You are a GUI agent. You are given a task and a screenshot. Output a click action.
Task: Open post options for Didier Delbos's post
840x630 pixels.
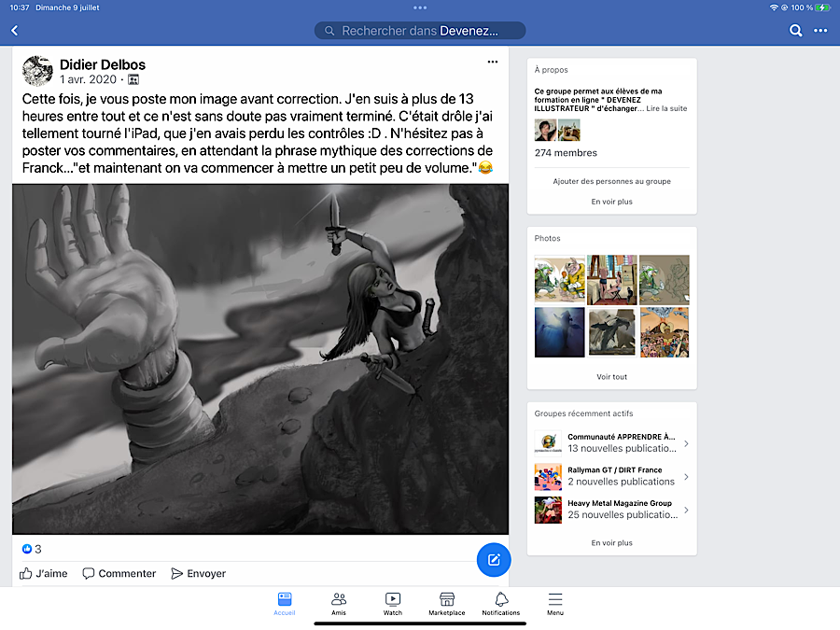tap(492, 63)
